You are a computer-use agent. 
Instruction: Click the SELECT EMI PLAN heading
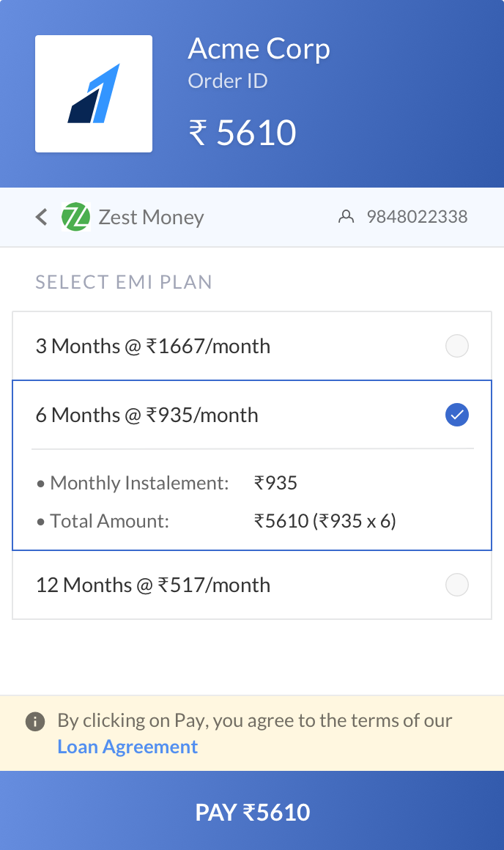[124, 282]
